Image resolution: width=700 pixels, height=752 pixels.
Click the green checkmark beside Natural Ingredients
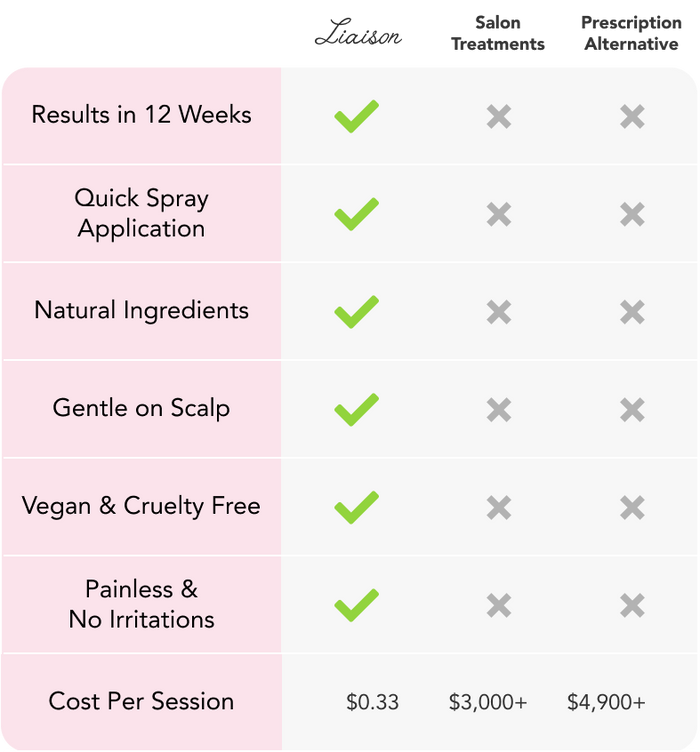coord(356,311)
